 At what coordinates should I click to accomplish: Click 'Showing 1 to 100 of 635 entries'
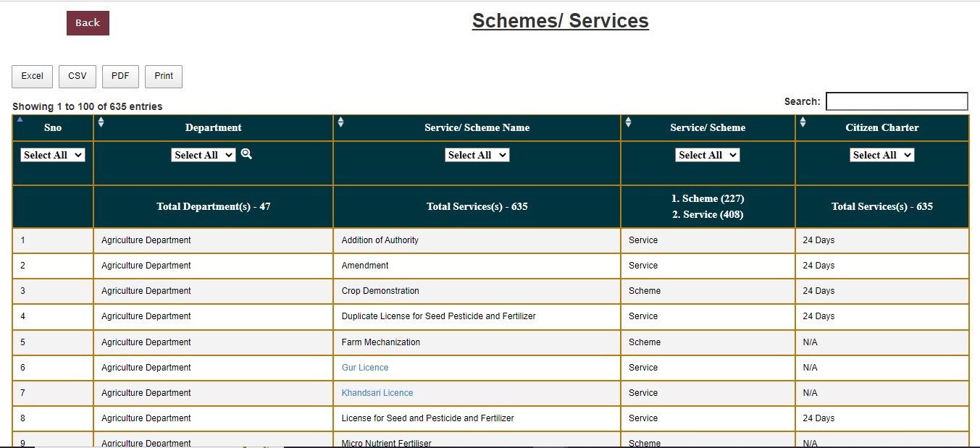coord(88,106)
